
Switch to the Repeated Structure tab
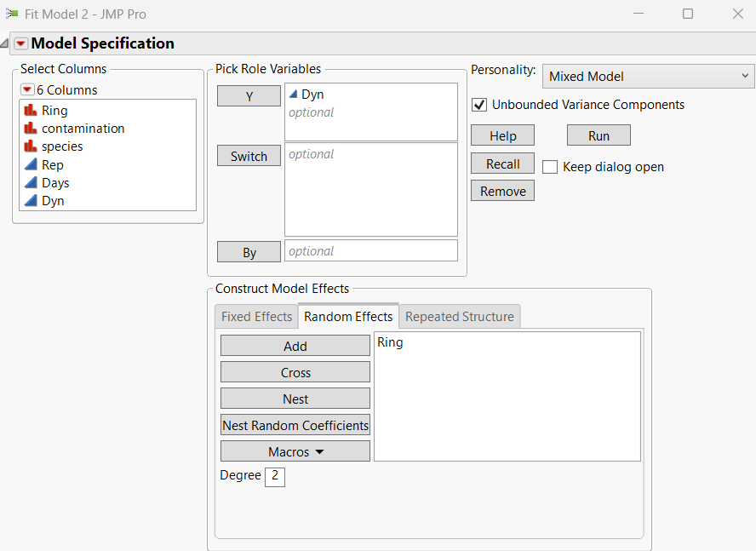pyautogui.click(x=459, y=317)
